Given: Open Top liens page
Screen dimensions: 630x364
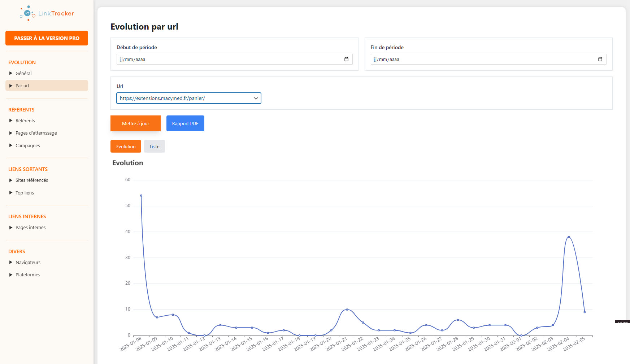Looking at the screenshot, I should tap(25, 193).
